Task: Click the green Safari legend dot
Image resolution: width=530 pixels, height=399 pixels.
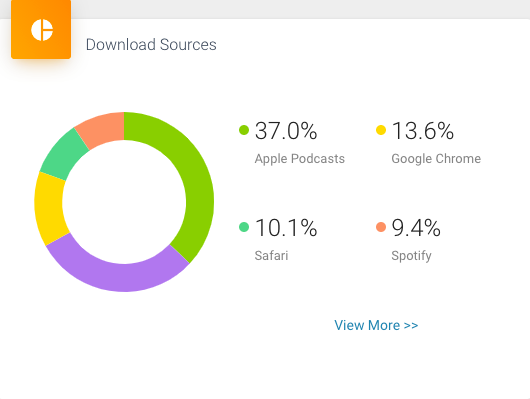Action: click(244, 227)
